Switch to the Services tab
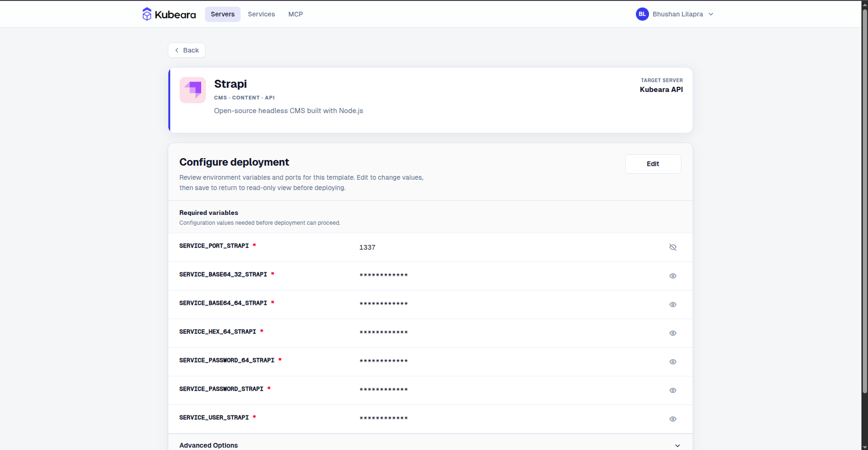Viewport: 868px width, 450px height. point(261,14)
